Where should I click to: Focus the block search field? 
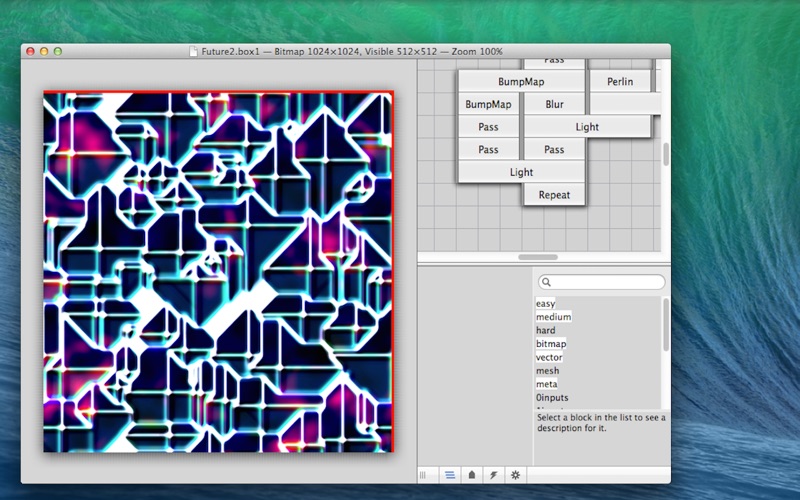point(602,282)
